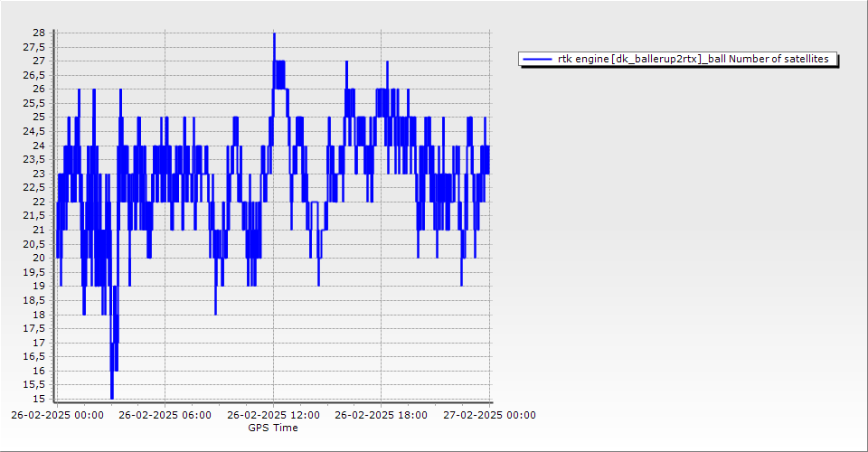
Task: Click the y-axis value '24,5'
Action: 33,131
